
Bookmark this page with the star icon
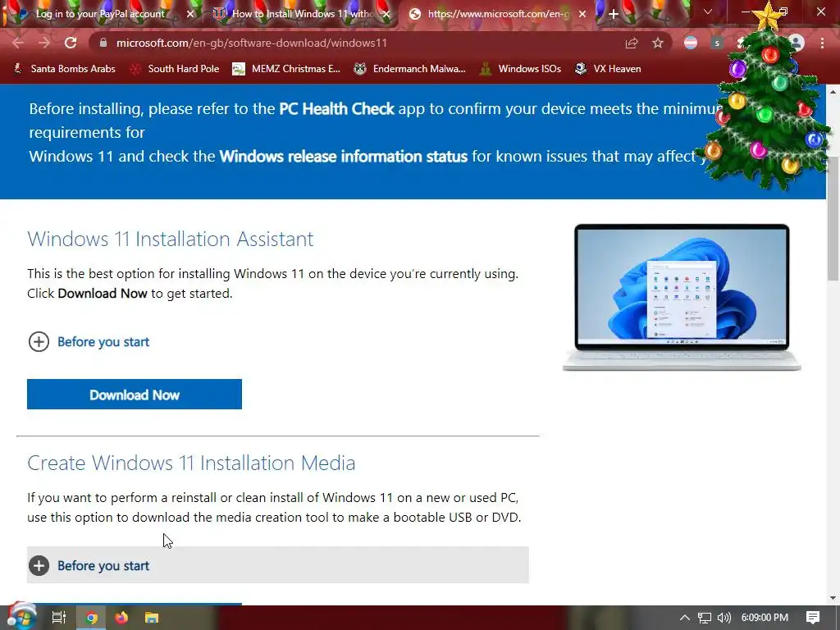[x=658, y=43]
